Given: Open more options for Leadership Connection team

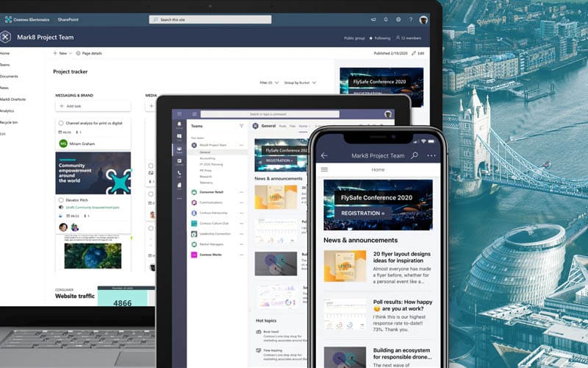Looking at the screenshot, I should (x=242, y=233).
